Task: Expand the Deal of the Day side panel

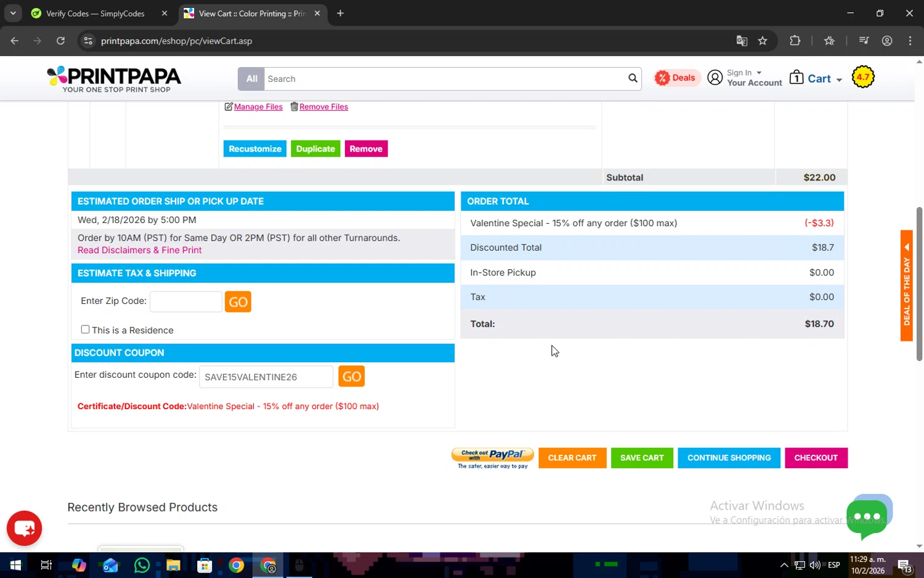Action: (906, 285)
